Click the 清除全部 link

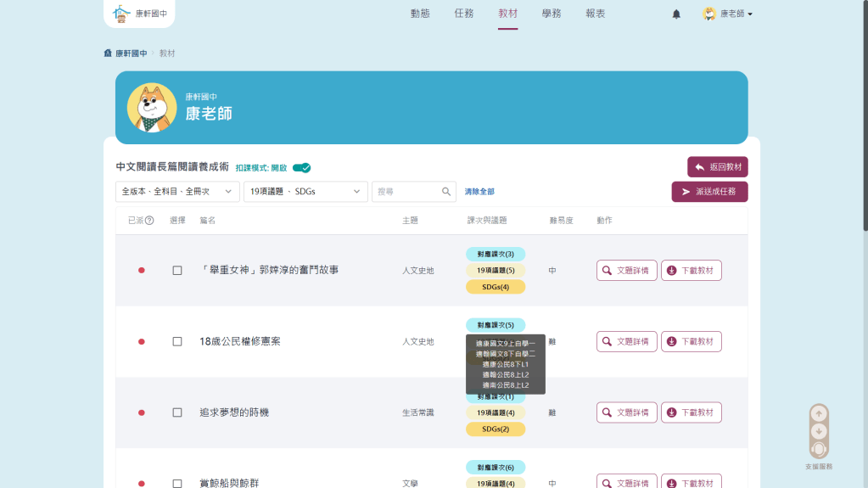tap(479, 192)
